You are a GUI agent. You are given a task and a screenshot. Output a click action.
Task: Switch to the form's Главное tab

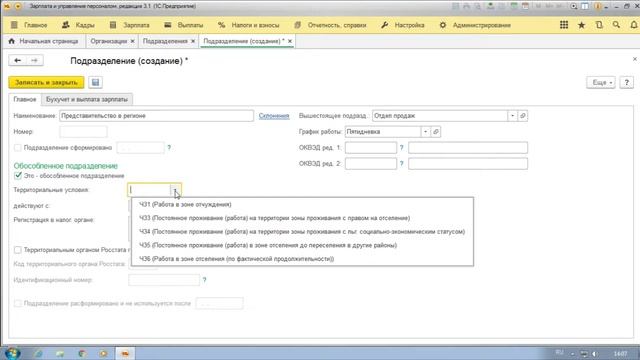(x=25, y=99)
